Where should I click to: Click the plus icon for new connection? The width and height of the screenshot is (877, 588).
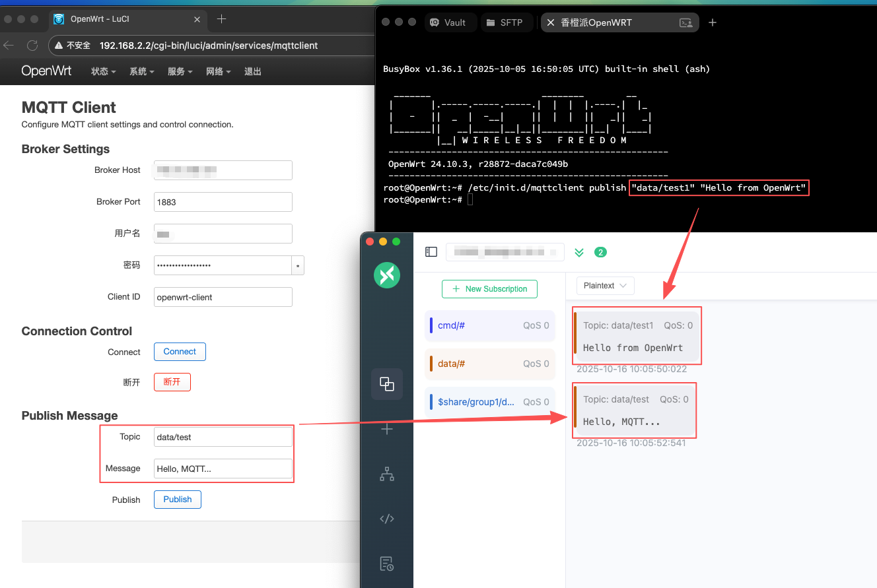[x=387, y=430]
